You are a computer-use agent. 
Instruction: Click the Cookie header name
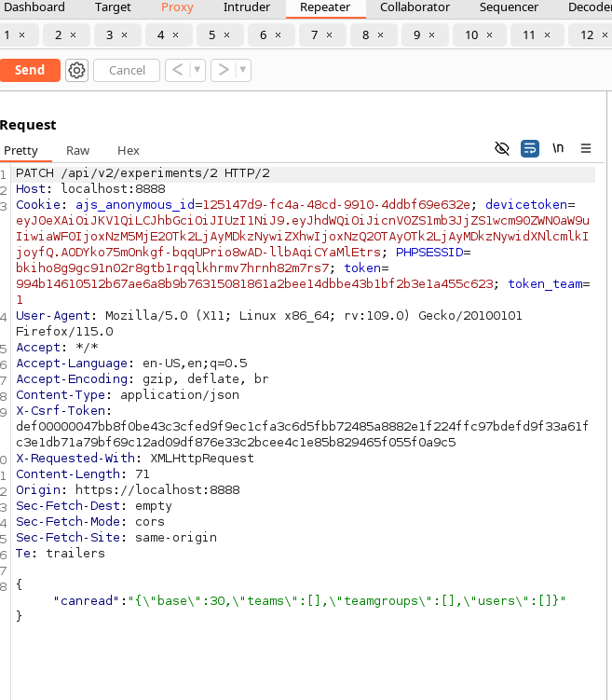coord(38,205)
